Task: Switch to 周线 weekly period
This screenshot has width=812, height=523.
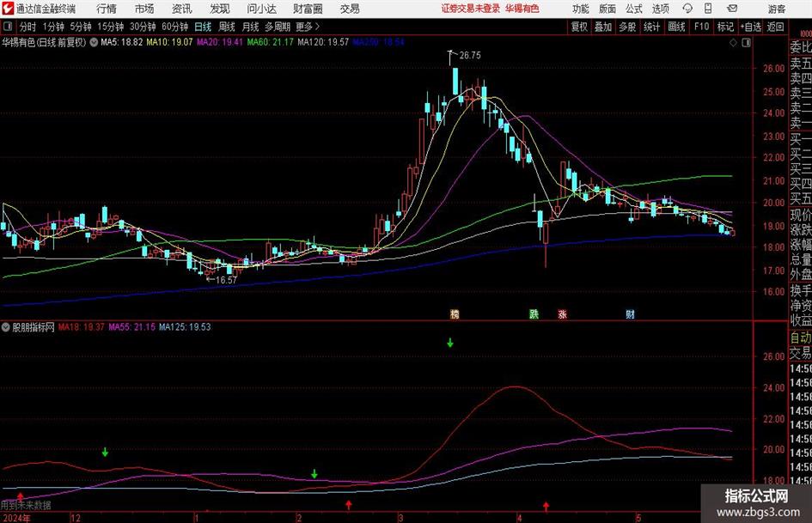Action: 227,27
